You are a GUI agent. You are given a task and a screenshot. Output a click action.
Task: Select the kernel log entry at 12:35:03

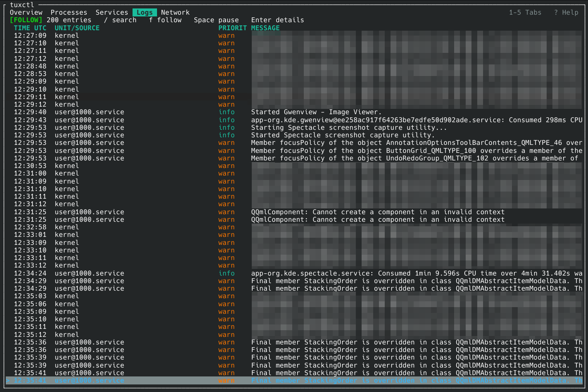[x=294, y=296]
